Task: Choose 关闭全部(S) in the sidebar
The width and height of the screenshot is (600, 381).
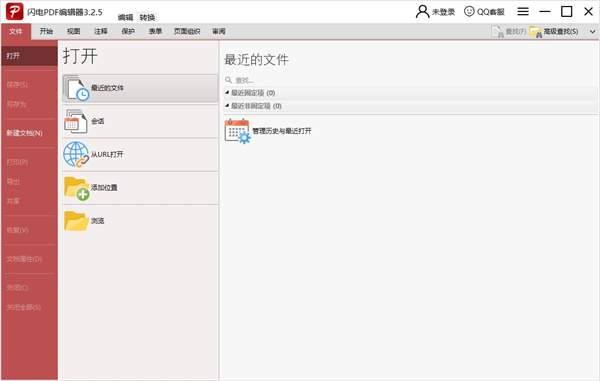Action: click(x=24, y=307)
